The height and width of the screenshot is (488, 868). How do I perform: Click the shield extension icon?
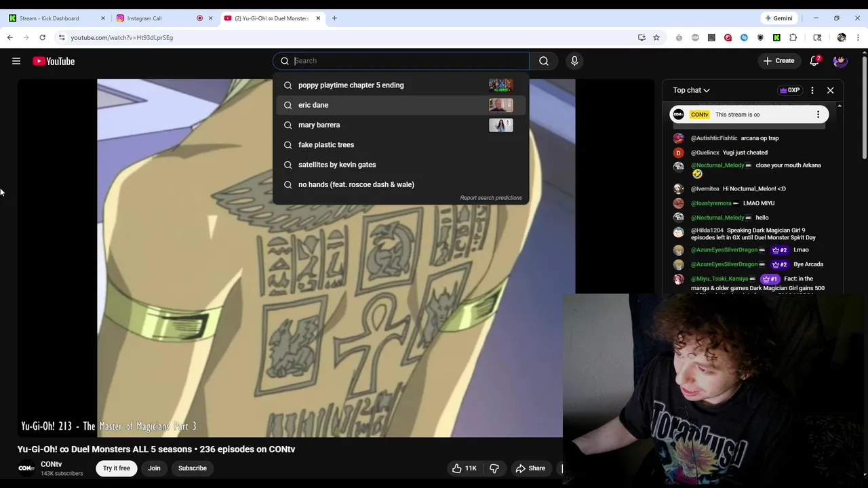click(760, 37)
